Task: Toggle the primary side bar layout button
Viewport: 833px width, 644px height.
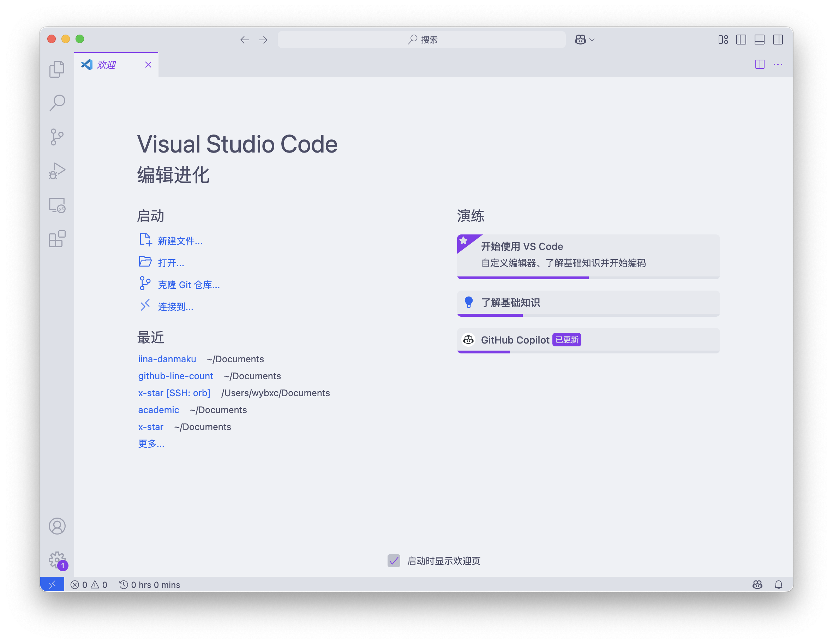Action: tap(741, 40)
